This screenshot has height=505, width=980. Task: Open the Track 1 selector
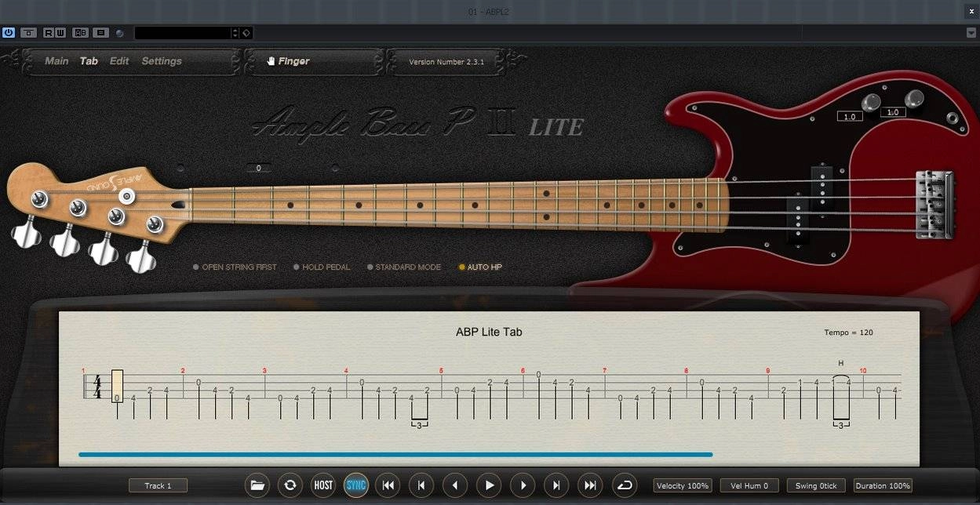pyautogui.click(x=158, y=485)
